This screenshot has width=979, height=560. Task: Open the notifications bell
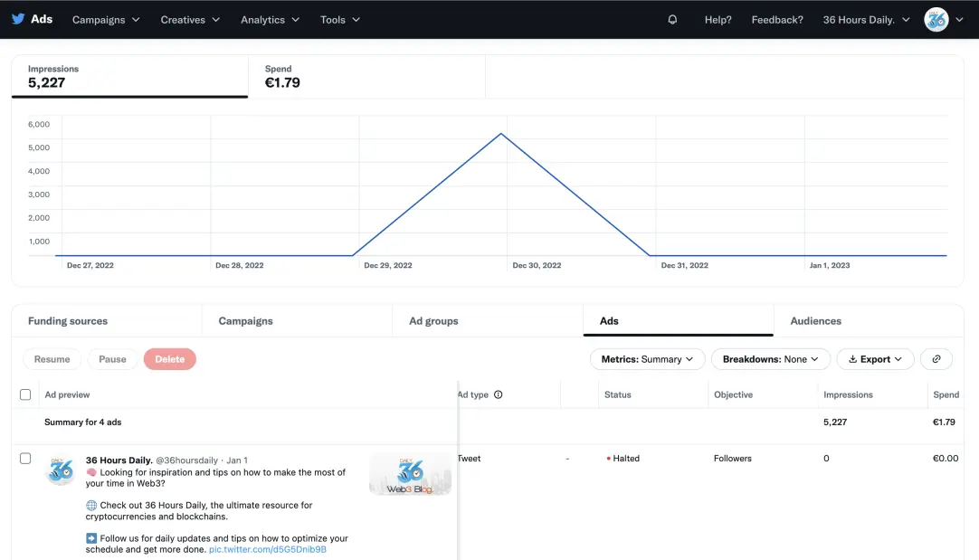point(672,19)
